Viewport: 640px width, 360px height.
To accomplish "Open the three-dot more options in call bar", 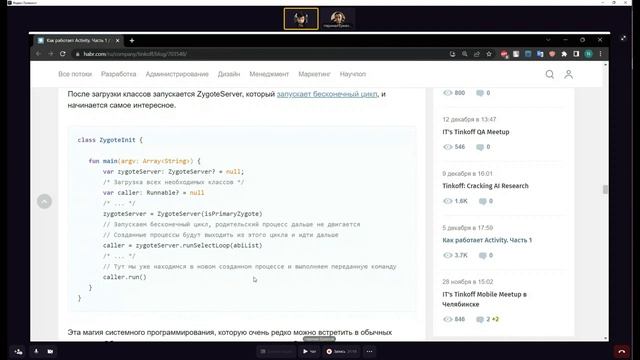I will 369,351.
